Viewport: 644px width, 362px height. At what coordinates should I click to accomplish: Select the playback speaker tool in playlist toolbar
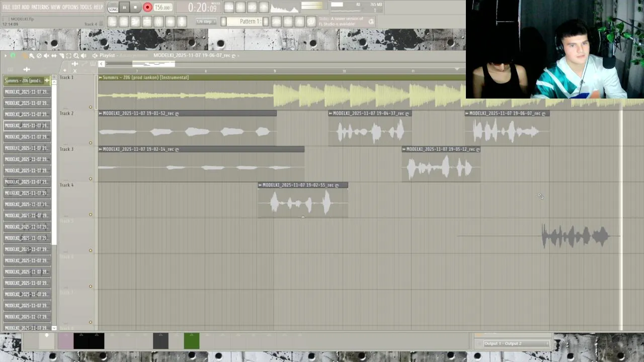point(84,55)
